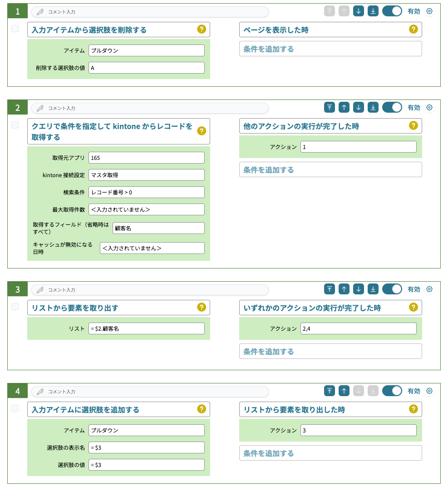
Task: Move row 1 to the bottom
Action: pos(373,11)
